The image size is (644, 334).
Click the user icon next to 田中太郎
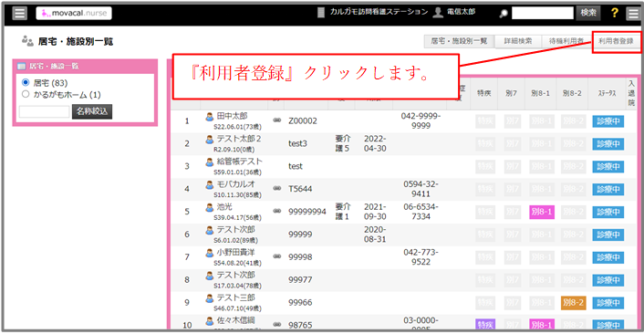(210, 117)
